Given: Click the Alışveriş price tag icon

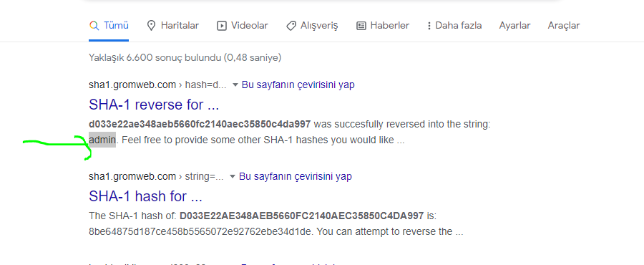Looking at the screenshot, I should pos(291,26).
